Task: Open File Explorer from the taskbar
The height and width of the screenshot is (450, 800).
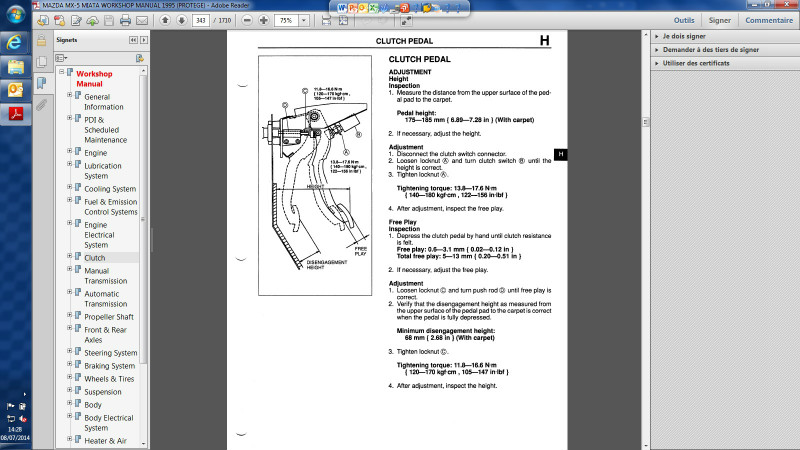Action: click(x=15, y=66)
